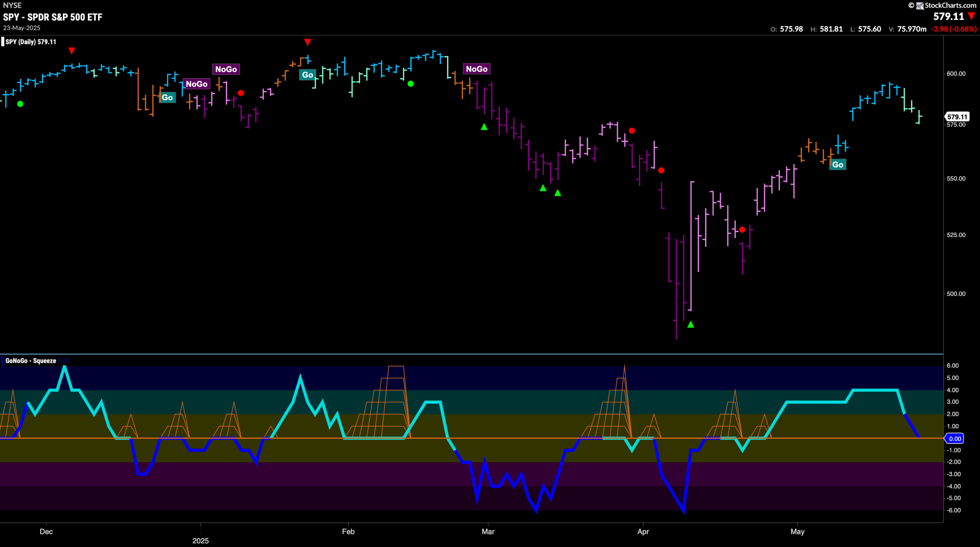Click the -3.98 (-0.68%) change value
The height and width of the screenshot is (547, 980).
[954, 29]
